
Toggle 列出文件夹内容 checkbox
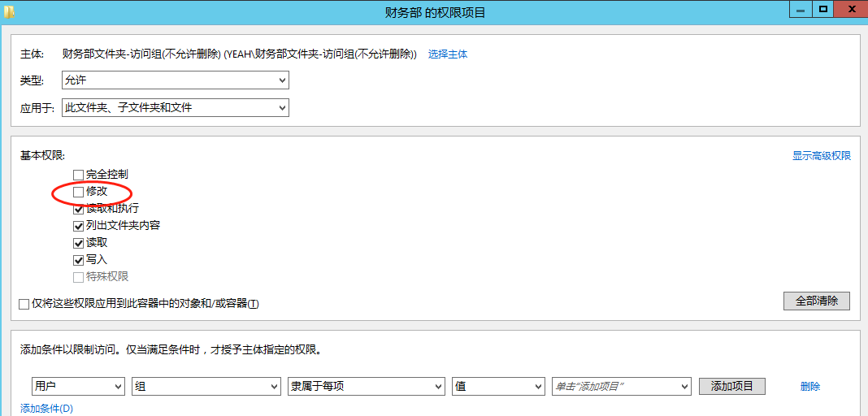point(78,226)
